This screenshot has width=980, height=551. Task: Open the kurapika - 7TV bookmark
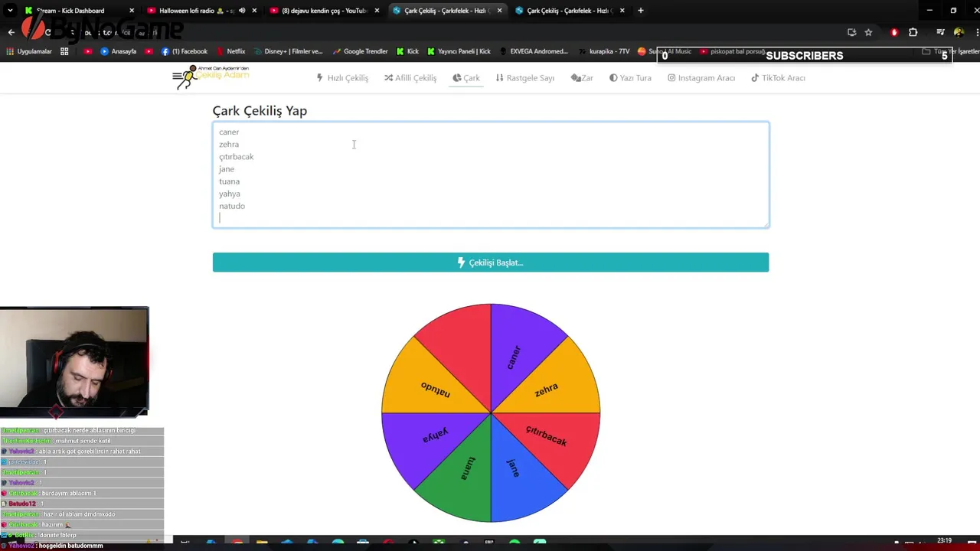603,51
